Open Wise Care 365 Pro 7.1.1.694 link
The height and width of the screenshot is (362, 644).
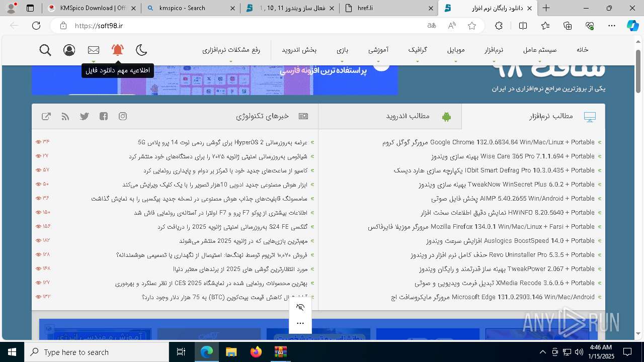(513, 156)
